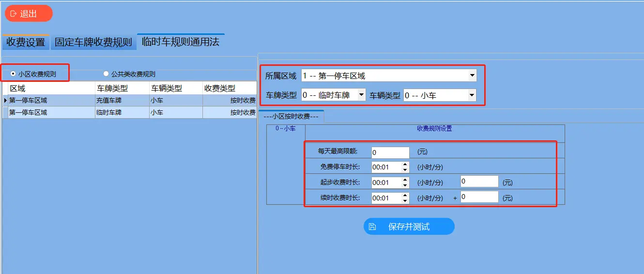Click the 续时收费时长 amount (元) field
644x274 pixels.
(x=479, y=197)
